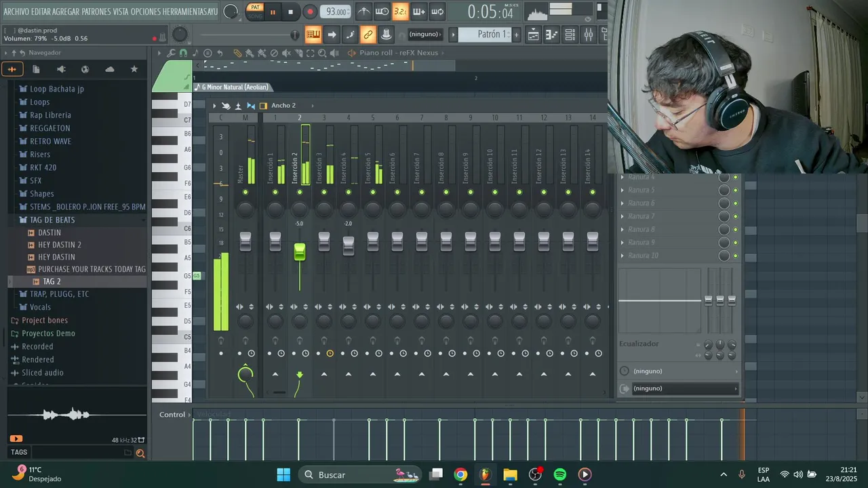Open Spotify from the Windows taskbar
This screenshot has height=488, width=868.
[x=560, y=474]
